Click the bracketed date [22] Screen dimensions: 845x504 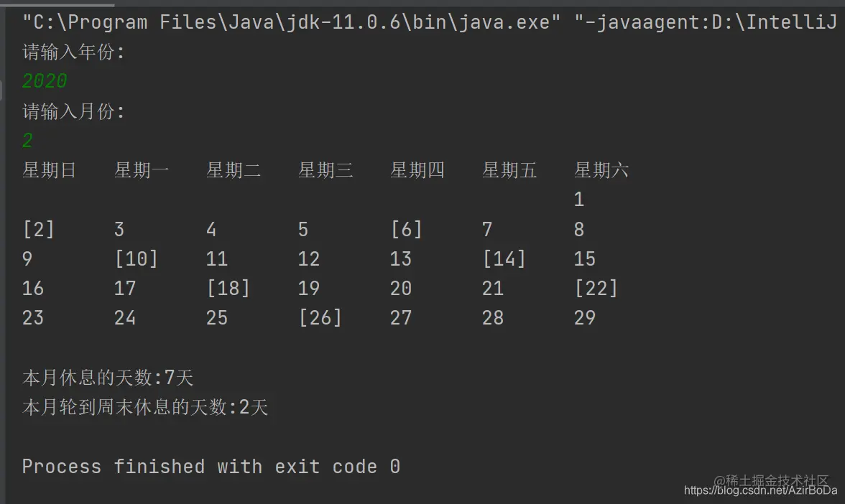(x=596, y=289)
